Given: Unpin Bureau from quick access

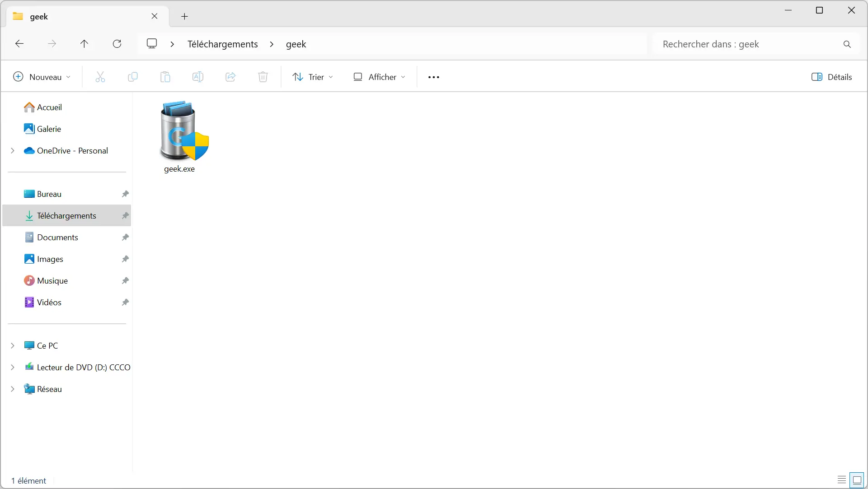Looking at the screenshot, I should coord(125,194).
